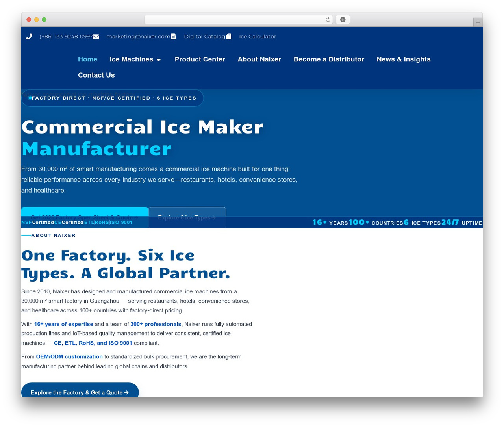Click Get 2026 Factory Spec Sheet button
Screen dimensions: 504x427
[x=85, y=217]
